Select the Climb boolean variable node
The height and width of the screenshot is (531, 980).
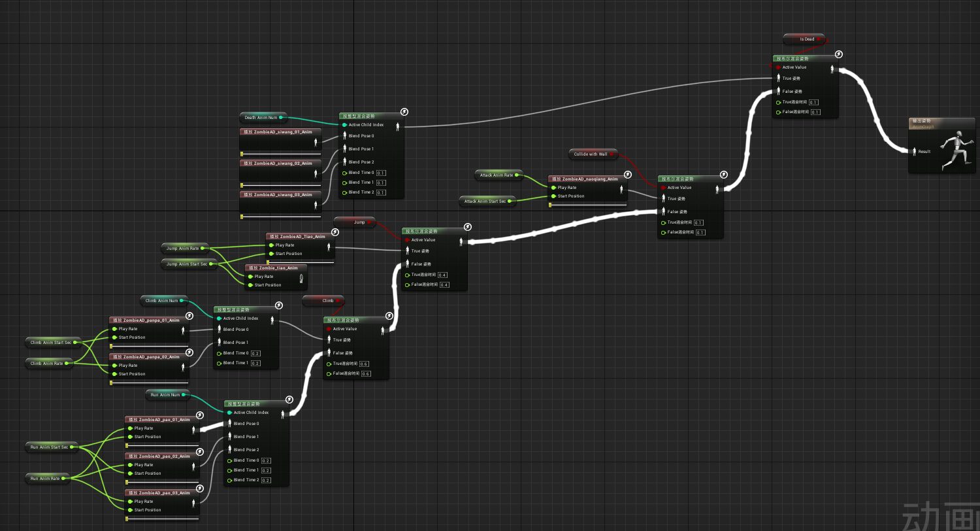pyautogui.click(x=323, y=300)
